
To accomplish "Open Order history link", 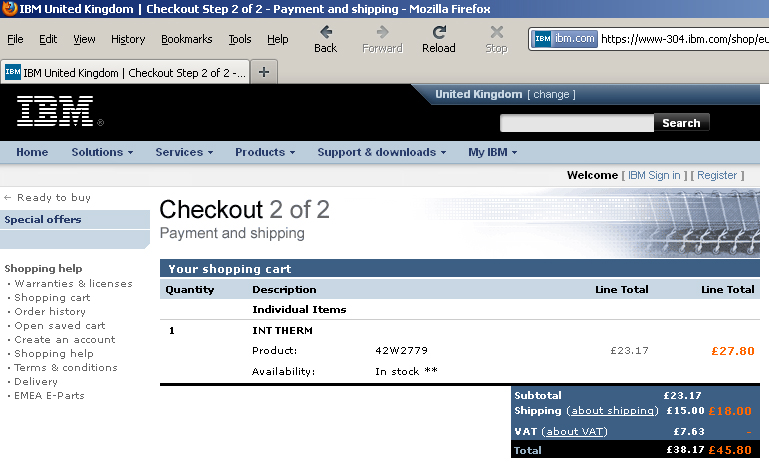I will coord(50,312).
